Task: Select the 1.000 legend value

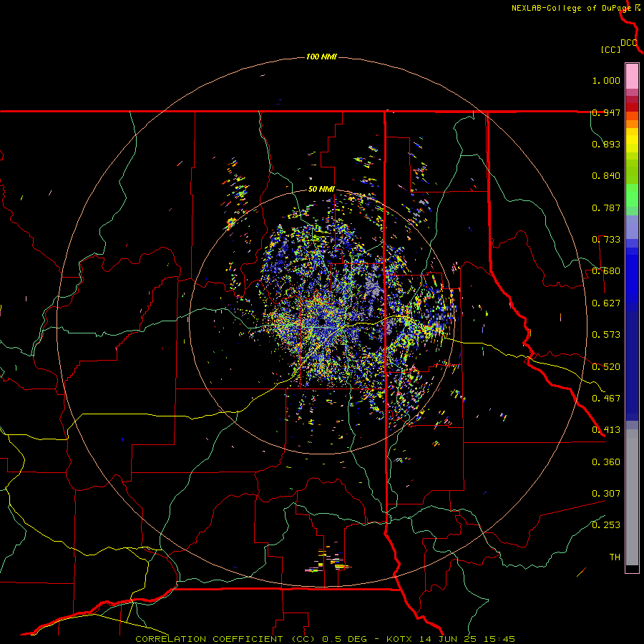Action: [x=606, y=80]
